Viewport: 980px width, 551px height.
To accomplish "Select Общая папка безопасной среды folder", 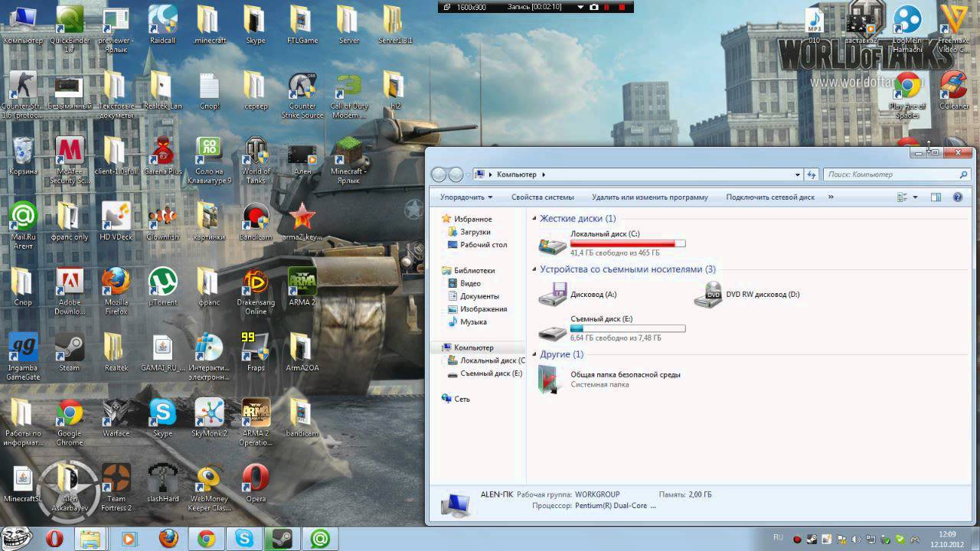I will pyautogui.click(x=609, y=380).
